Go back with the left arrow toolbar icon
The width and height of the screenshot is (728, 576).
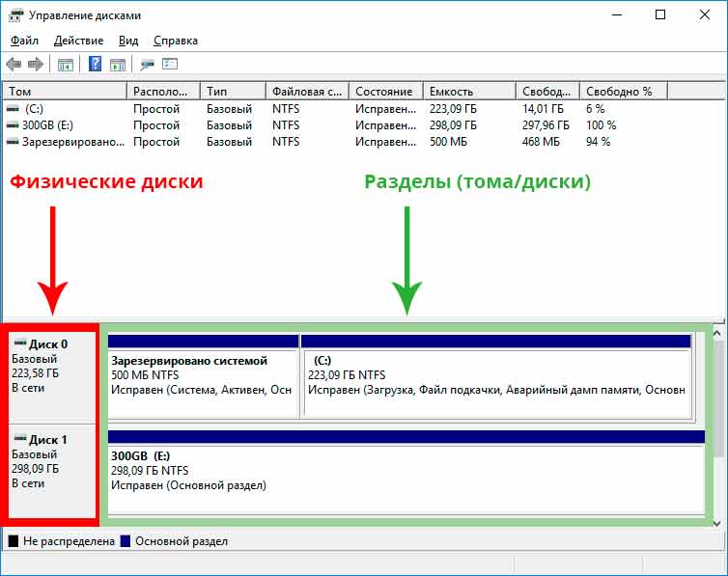[x=14, y=64]
